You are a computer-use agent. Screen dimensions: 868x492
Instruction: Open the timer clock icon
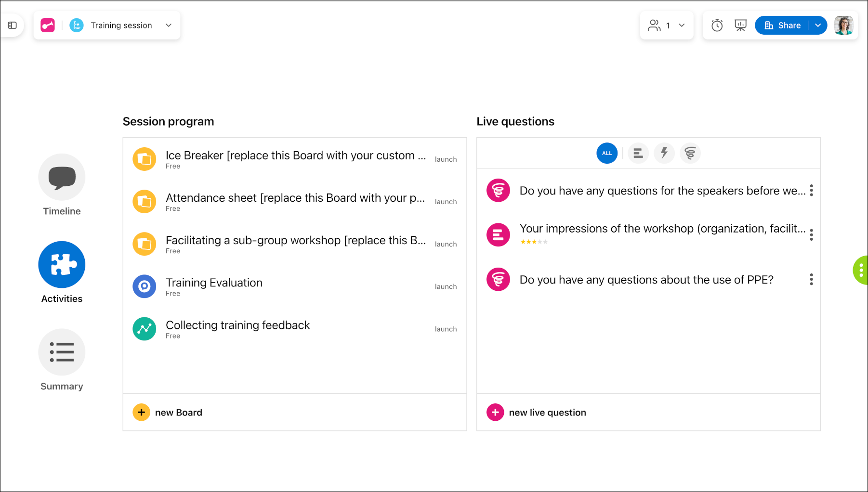click(x=717, y=25)
